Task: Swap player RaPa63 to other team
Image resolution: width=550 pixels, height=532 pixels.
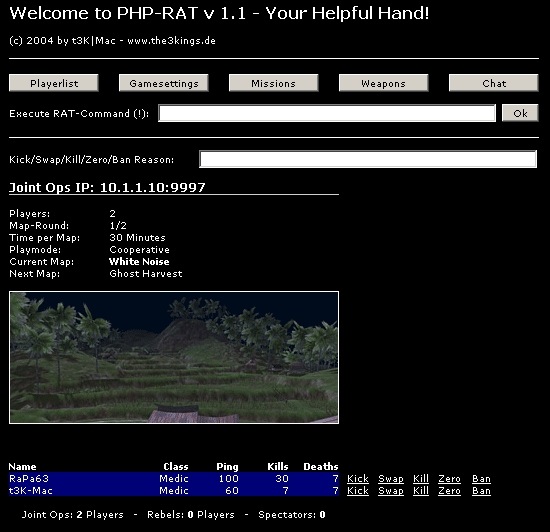Action: point(391,479)
